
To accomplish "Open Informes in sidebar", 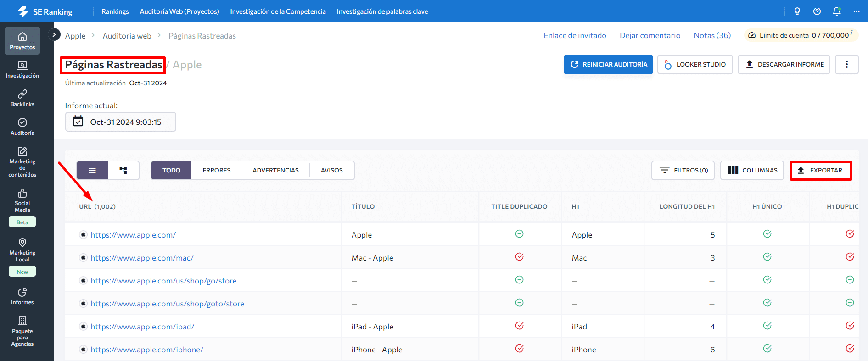I will pyautogui.click(x=22, y=296).
